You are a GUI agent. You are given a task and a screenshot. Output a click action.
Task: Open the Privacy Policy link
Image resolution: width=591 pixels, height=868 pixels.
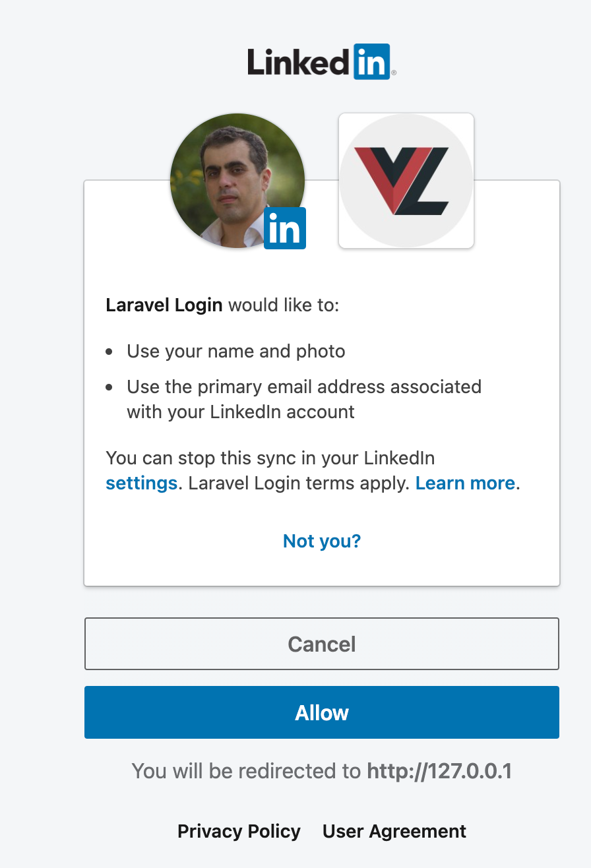pos(239,831)
